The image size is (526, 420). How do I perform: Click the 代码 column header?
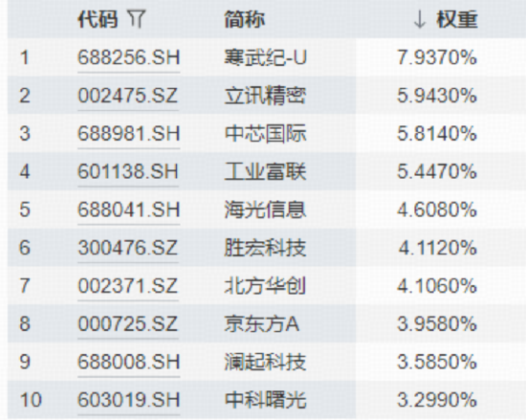[98, 19]
